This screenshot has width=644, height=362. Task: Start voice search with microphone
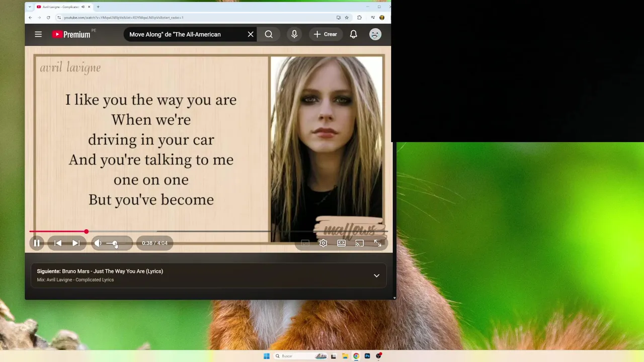tap(294, 34)
